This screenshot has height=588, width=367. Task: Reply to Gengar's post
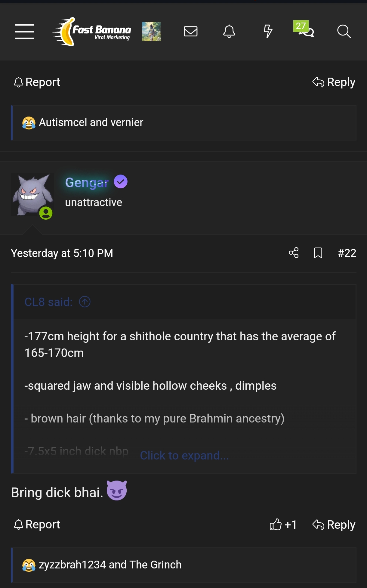[334, 525]
